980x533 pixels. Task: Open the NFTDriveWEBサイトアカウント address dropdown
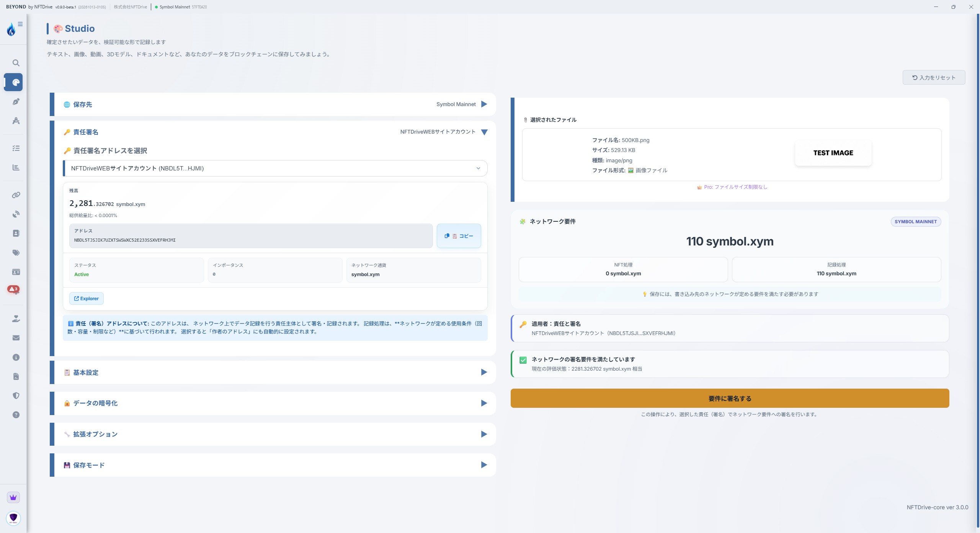click(x=275, y=168)
